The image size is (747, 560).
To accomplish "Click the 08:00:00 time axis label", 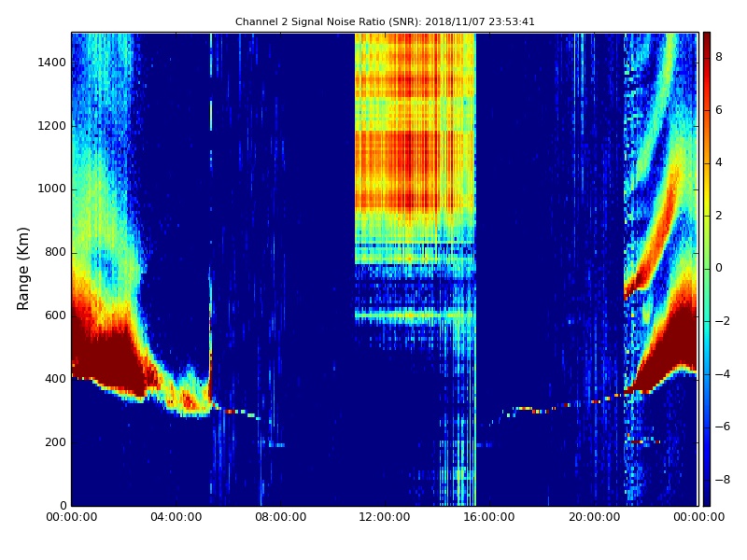I will point(281,517).
